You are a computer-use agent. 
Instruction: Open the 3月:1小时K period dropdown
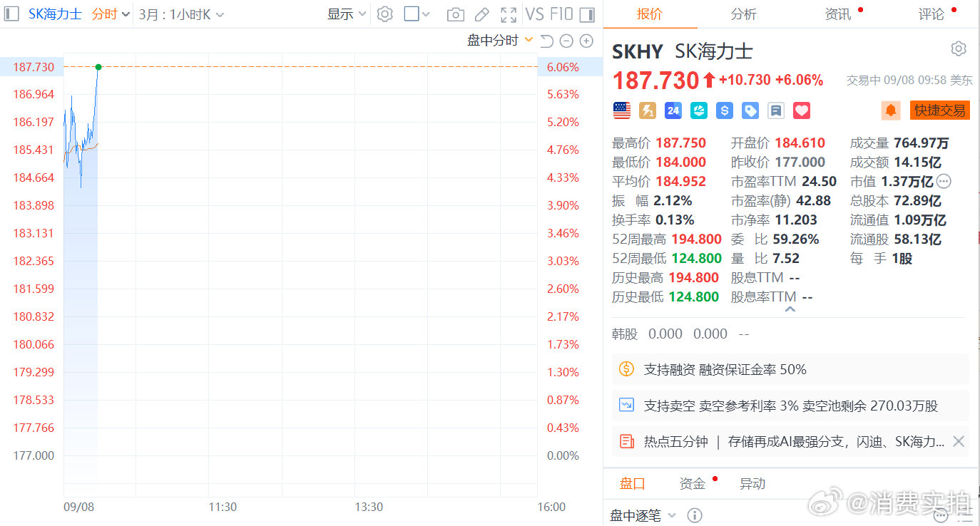(x=181, y=14)
